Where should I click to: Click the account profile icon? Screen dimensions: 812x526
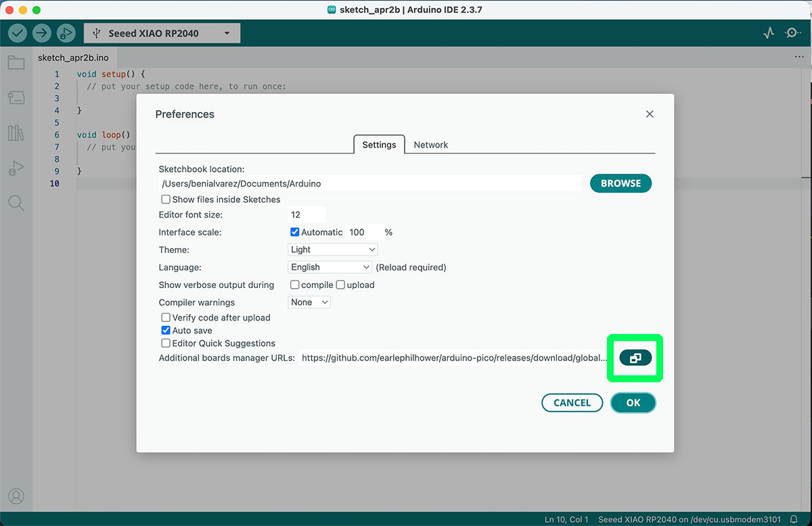pos(16,496)
